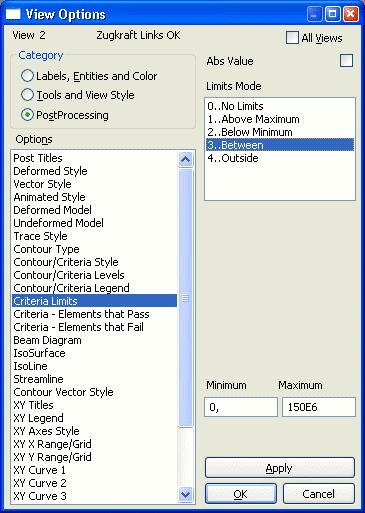Choose Criteria - Elements that Fail

(94, 327)
